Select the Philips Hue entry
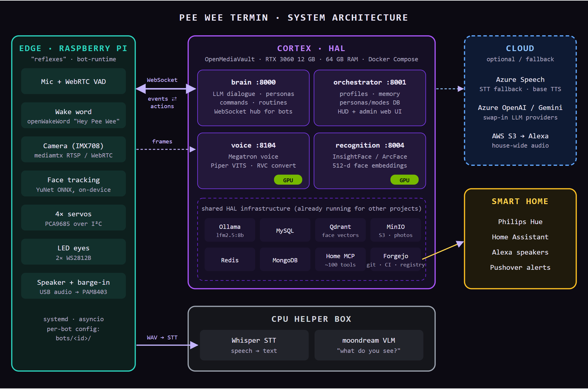 (520, 222)
